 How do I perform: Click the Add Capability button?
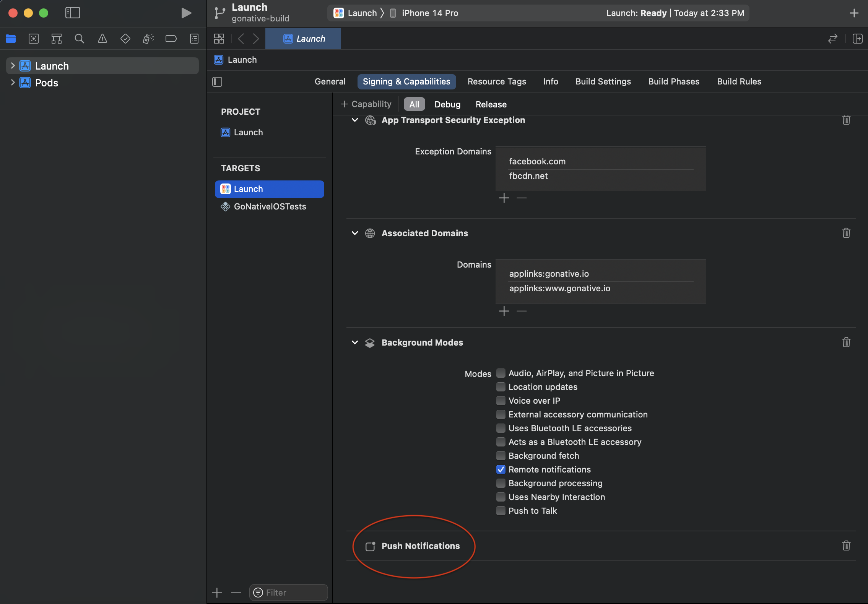coord(366,104)
